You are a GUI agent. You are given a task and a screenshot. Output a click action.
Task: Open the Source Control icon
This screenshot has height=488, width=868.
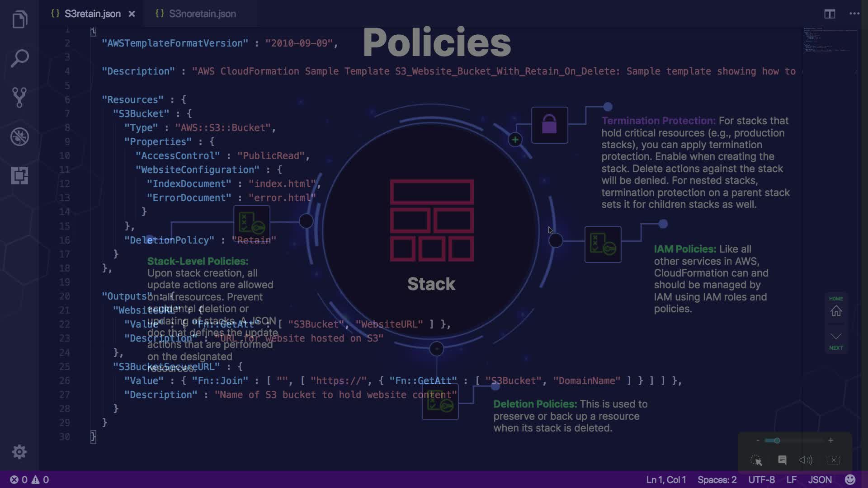pyautogui.click(x=19, y=97)
